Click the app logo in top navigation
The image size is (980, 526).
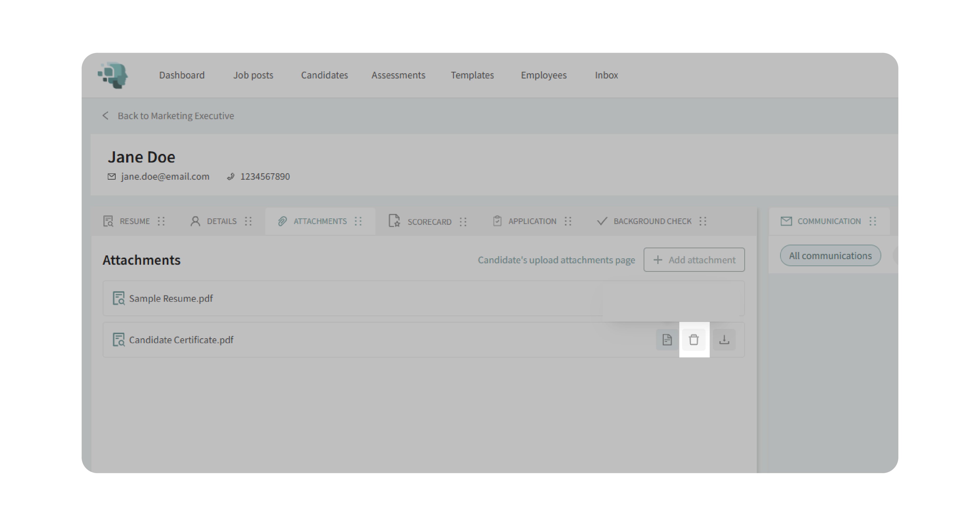[x=113, y=75]
